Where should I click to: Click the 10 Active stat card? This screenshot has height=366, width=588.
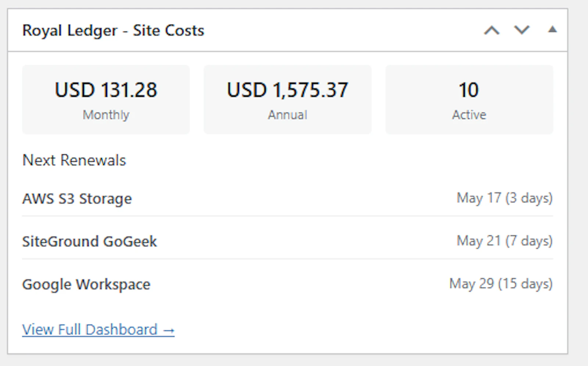coord(469,99)
